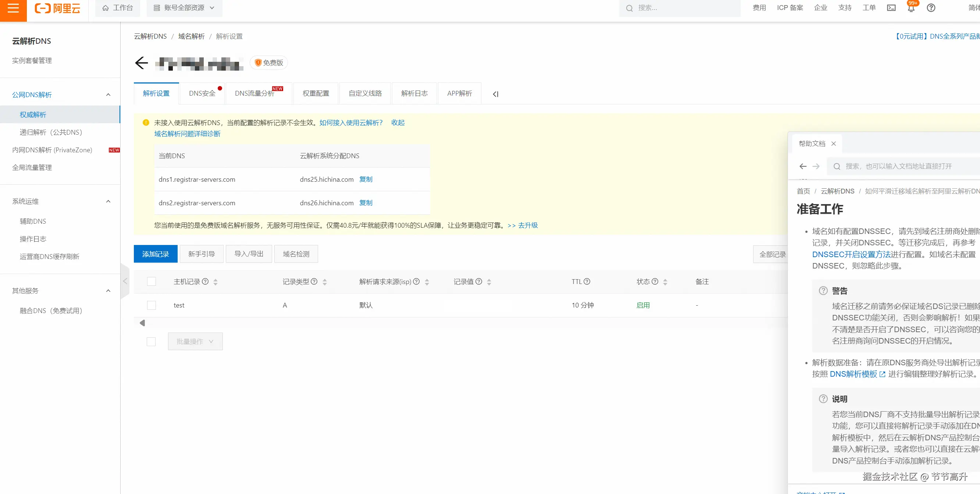Click the home icon beside 工作台
Viewport: 980px width, 494px height.
click(x=106, y=8)
